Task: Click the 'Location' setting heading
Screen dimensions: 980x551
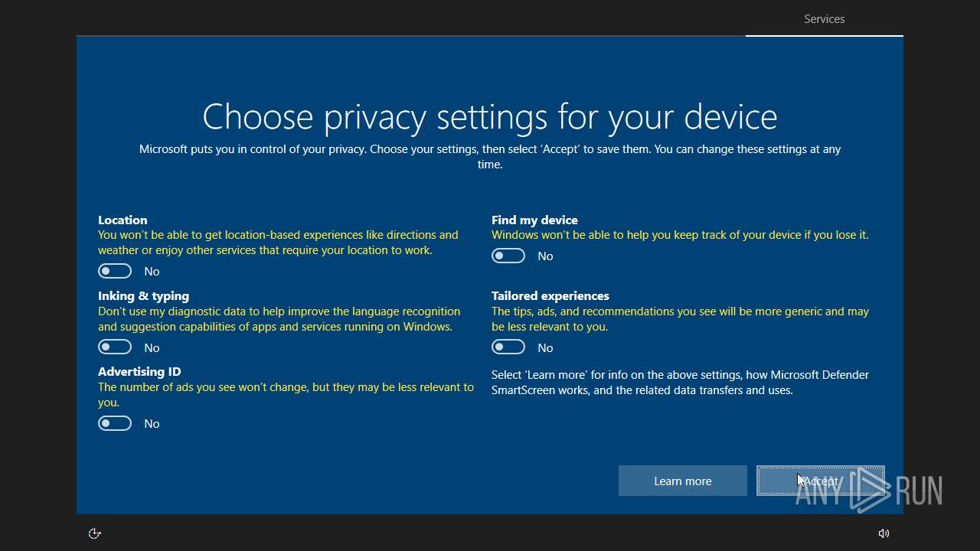Action: (122, 220)
